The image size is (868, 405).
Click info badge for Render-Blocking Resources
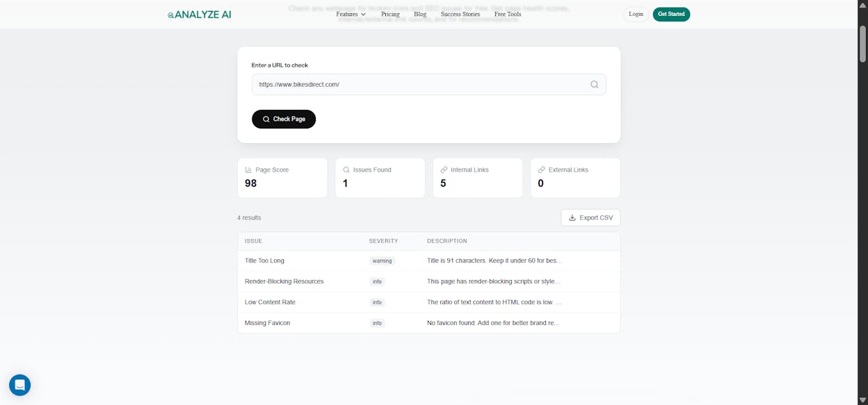[377, 281]
